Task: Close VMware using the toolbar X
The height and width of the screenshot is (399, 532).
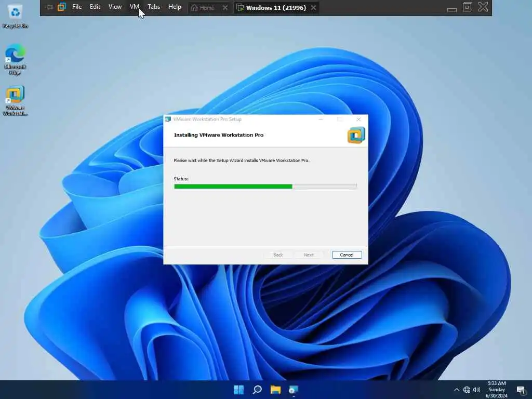Action: click(483, 7)
